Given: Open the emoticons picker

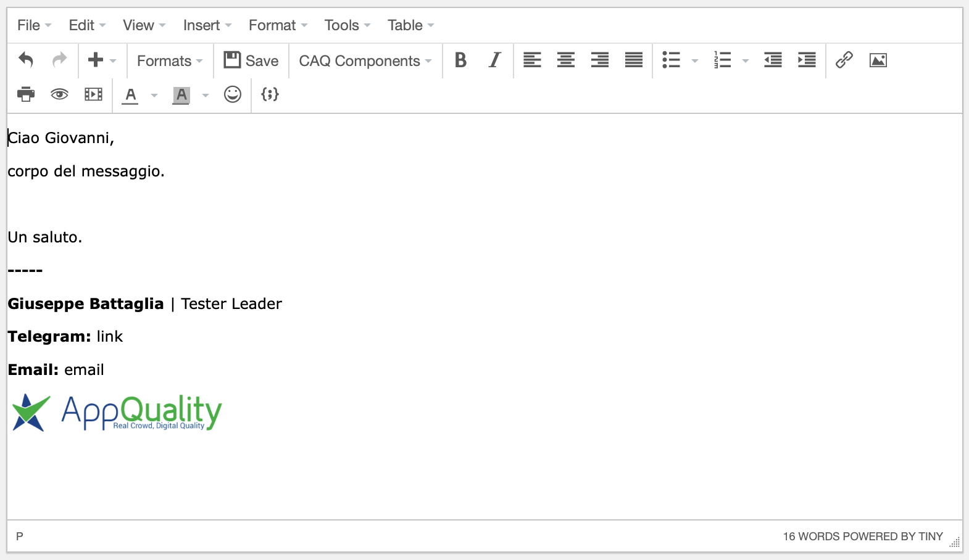Looking at the screenshot, I should (x=233, y=94).
